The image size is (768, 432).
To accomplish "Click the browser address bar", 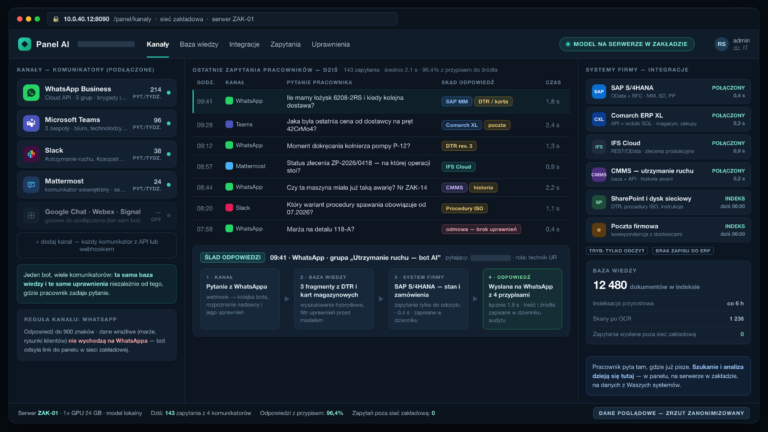I will click(x=222, y=19).
